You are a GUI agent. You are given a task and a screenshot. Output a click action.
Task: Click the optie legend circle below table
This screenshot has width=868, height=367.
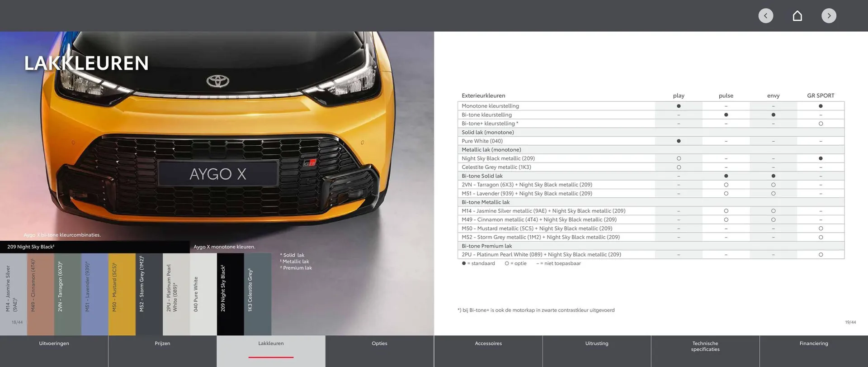point(507,263)
